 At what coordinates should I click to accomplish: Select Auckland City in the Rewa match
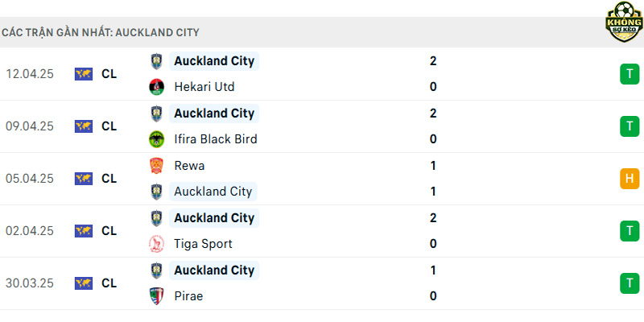[x=213, y=192]
